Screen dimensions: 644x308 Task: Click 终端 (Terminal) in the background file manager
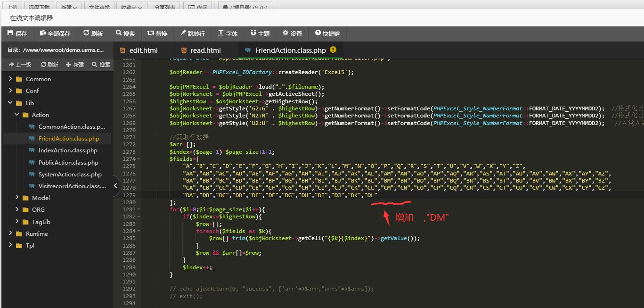click(x=198, y=7)
